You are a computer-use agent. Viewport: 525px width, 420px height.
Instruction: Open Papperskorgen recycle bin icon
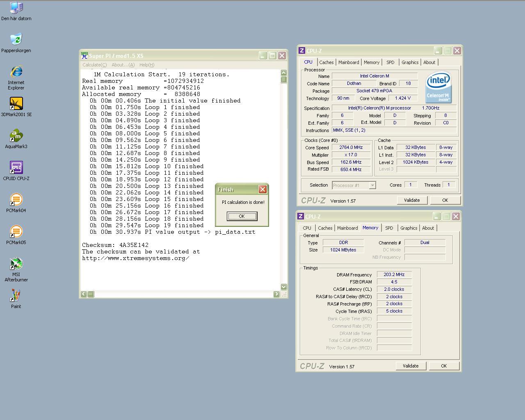(16, 43)
